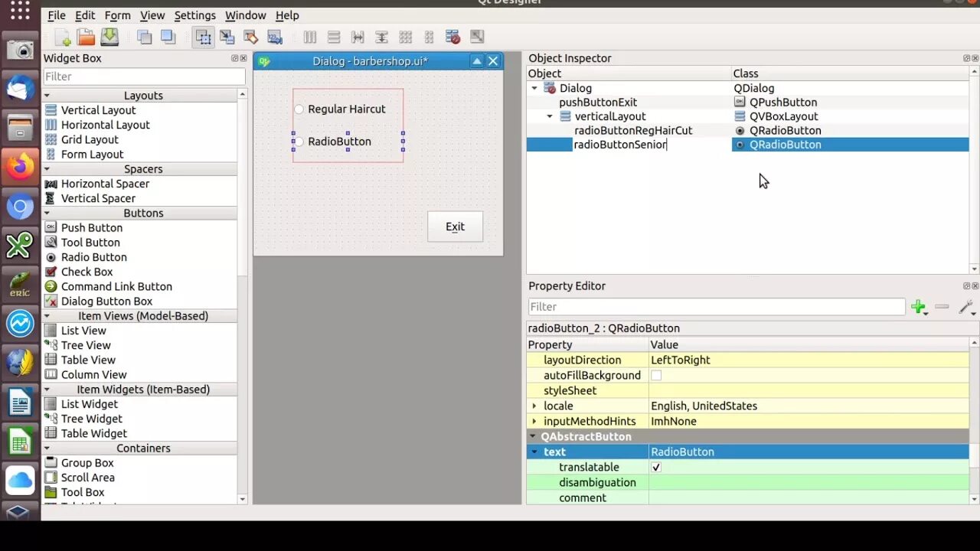Apply Lay Out in a Grid icon

pos(405,37)
